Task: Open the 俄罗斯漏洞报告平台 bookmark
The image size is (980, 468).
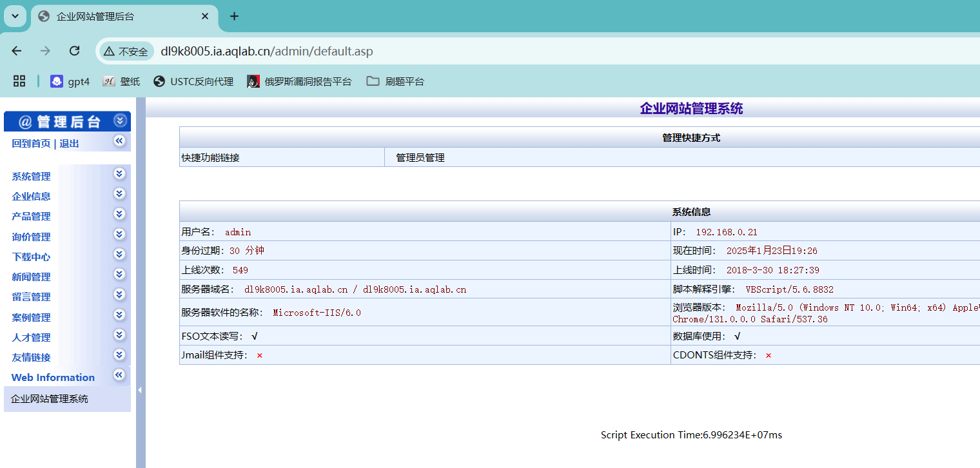Action: [x=299, y=81]
